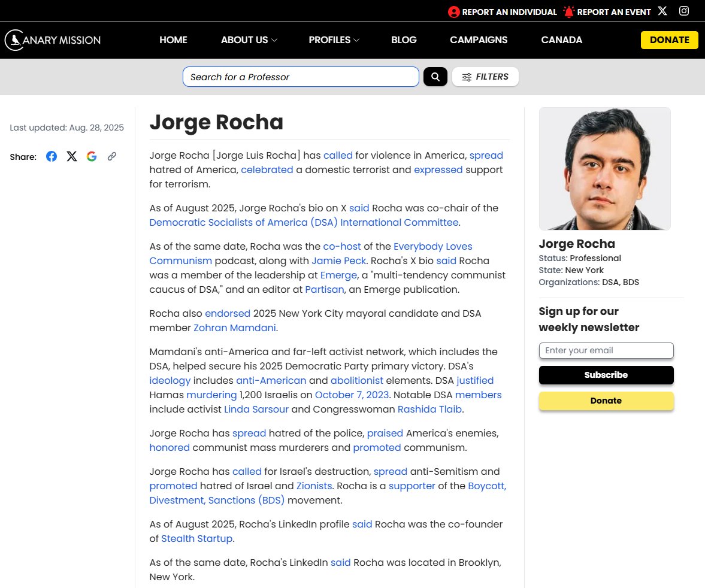Click the magnifier search button

pos(435,77)
